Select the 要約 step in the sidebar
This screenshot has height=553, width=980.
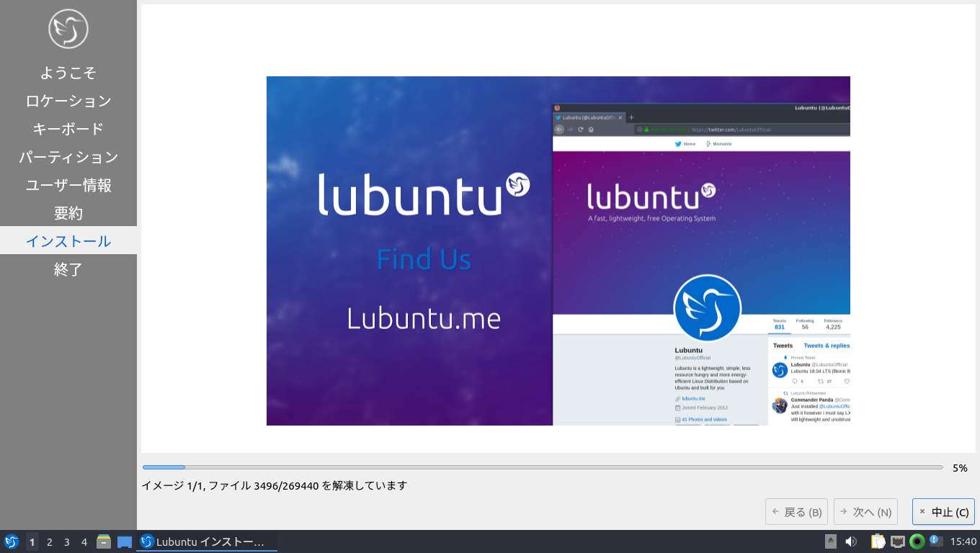click(68, 212)
